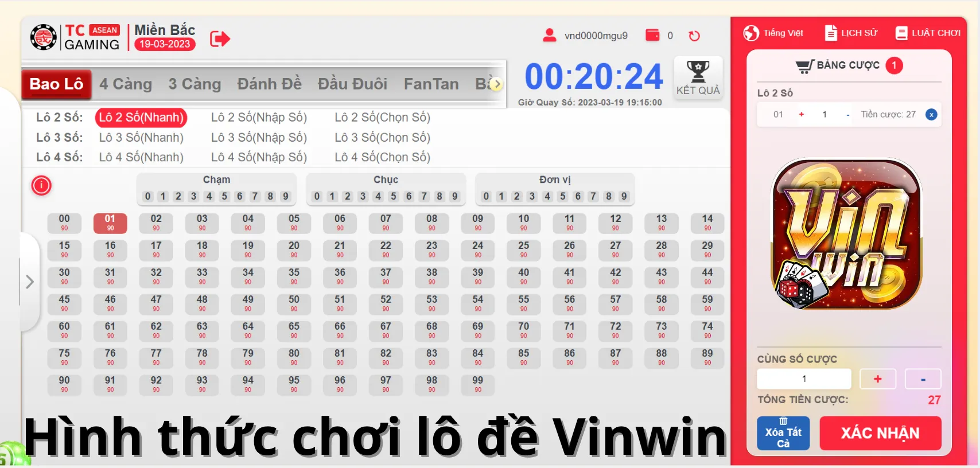Click digit 5 under Chạm

tap(224, 196)
